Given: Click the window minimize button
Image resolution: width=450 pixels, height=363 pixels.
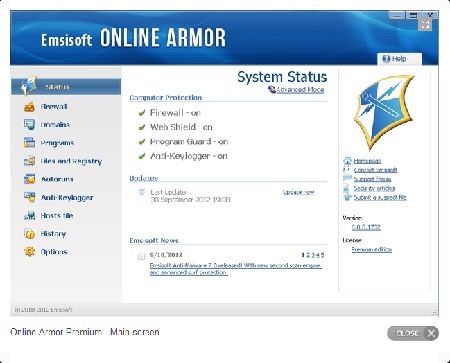Looking at the screenshot, I should coord(397,15).
